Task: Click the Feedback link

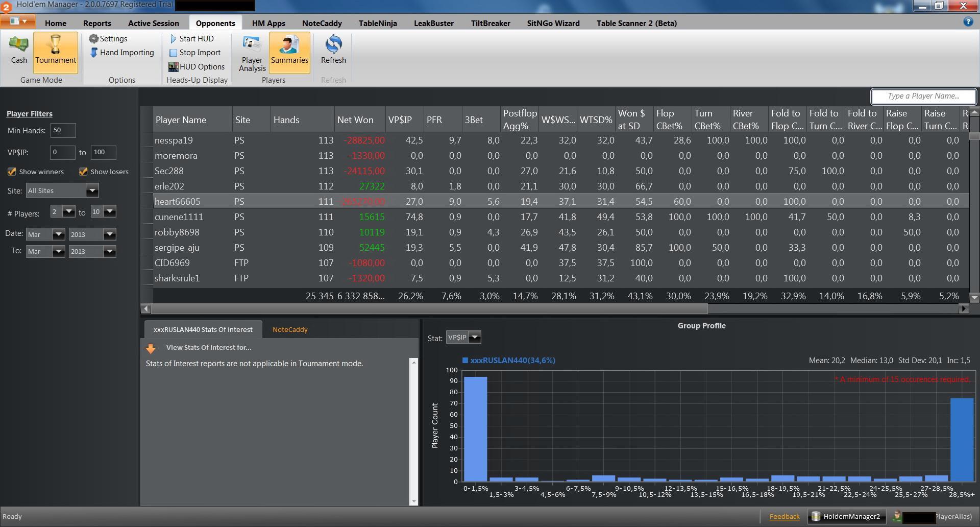Action: pyautogui.click(x=784, y=517)
